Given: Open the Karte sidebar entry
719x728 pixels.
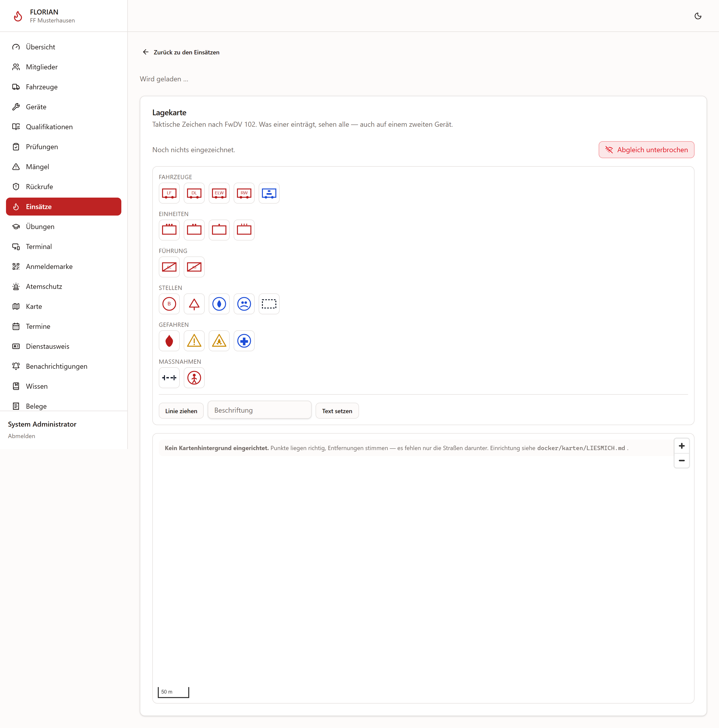Looking at the screenshot, I should coord(64,307).
